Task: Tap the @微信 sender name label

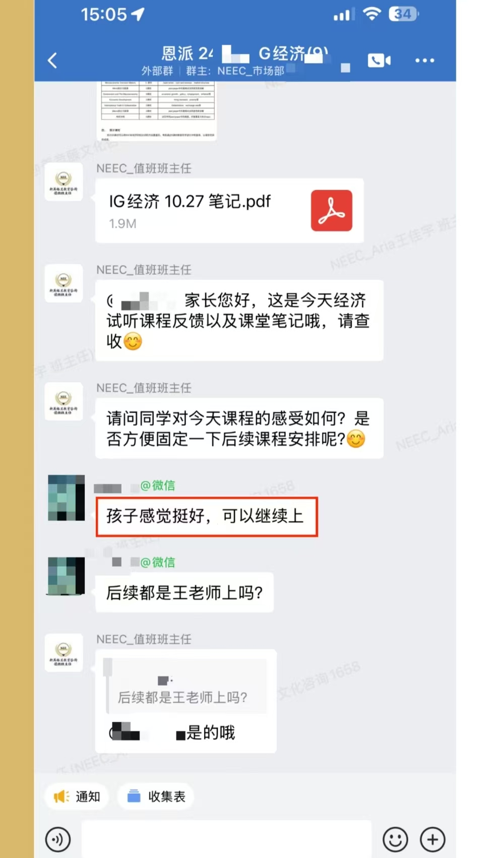Action: click(x=157, y=485)
